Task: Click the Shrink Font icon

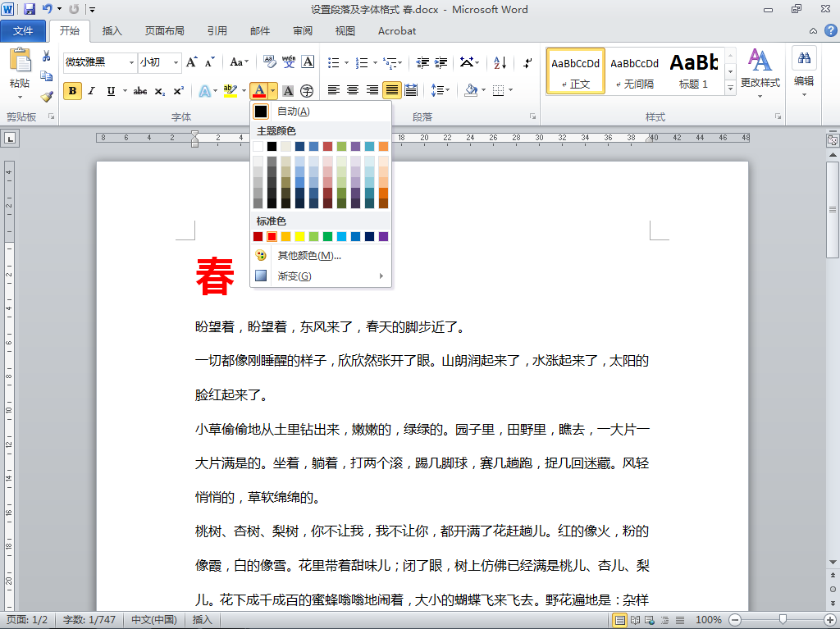Action: point(209,62)
